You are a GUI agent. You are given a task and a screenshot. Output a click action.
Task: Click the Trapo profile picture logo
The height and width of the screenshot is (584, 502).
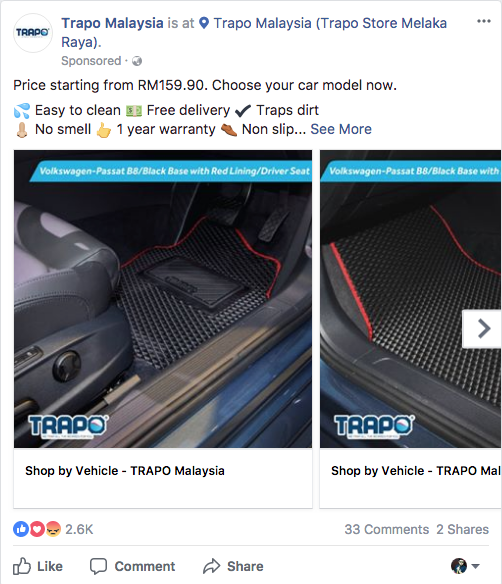pyautogui.click(x=33, y=33)
